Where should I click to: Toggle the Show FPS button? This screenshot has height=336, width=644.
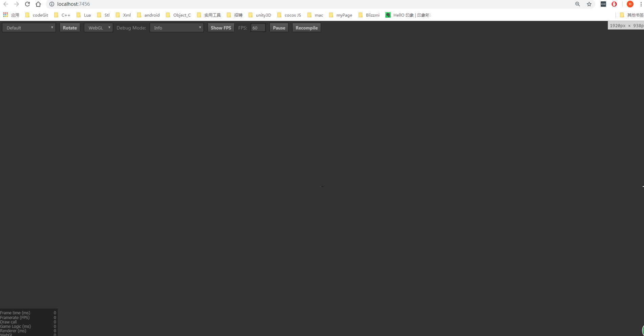pos(221,28)
